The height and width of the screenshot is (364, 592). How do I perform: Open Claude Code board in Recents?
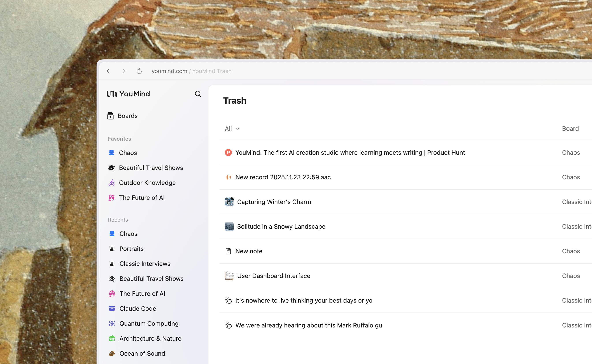(x=138, y=309)
